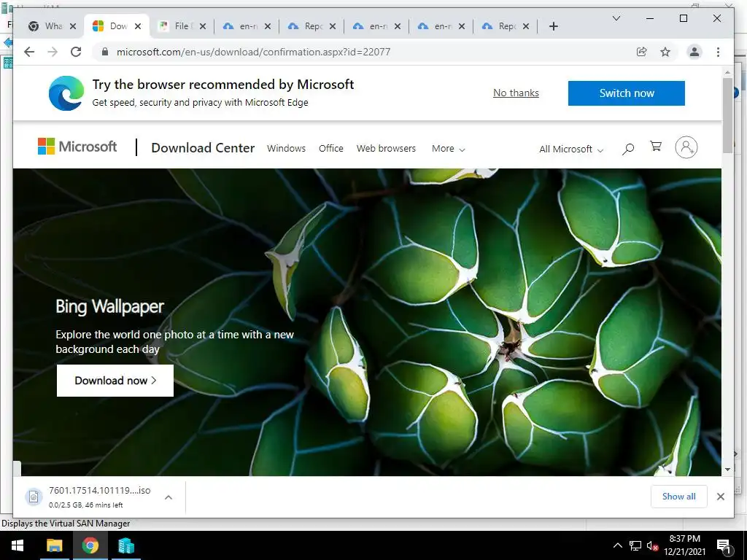The image size is (747, 560).
Task: Open the tab search chevron
Action: click(616, 18)
